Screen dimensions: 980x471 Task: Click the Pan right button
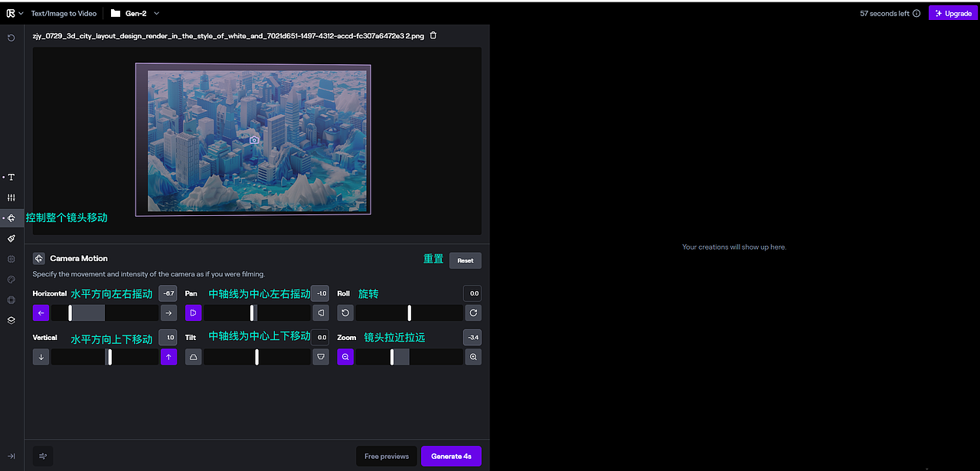tap(321, 312)
